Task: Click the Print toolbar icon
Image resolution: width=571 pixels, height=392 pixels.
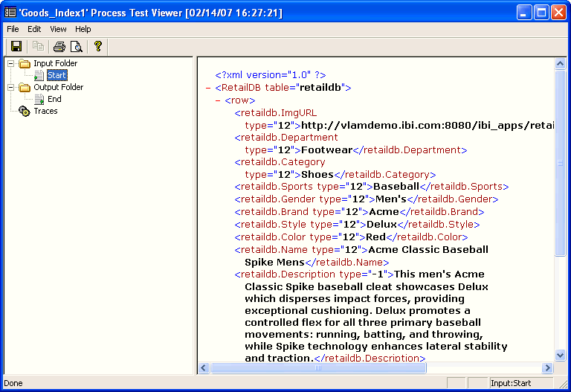Action: 59,47
